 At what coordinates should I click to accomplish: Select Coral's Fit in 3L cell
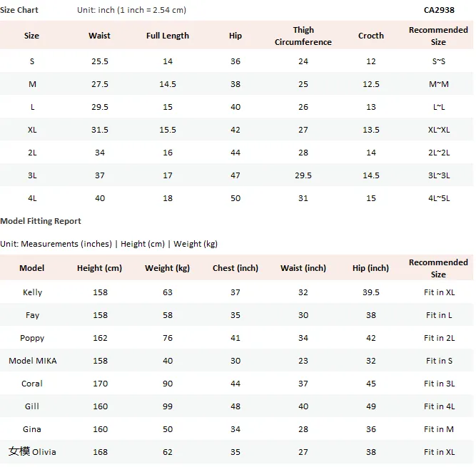[439, 384]
